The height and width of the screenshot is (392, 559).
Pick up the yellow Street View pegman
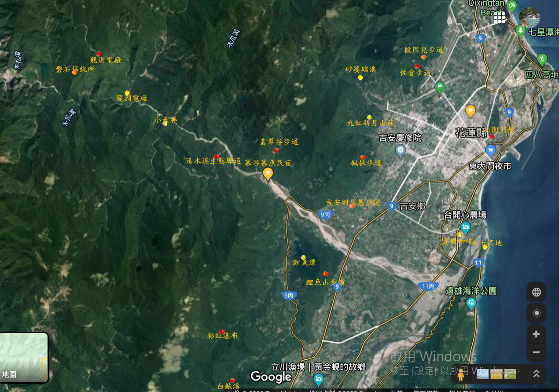click(x=461, y=374)
